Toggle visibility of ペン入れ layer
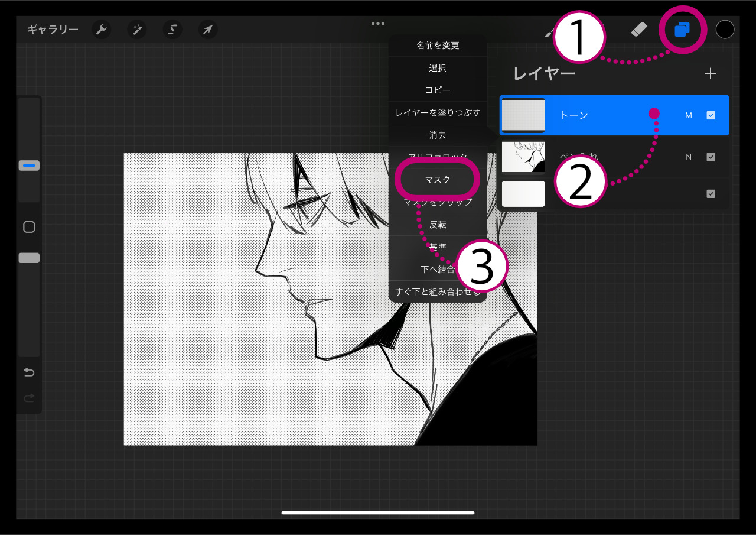Image resolution: width=756 pixels, height=535 pixels. [711, 157]
